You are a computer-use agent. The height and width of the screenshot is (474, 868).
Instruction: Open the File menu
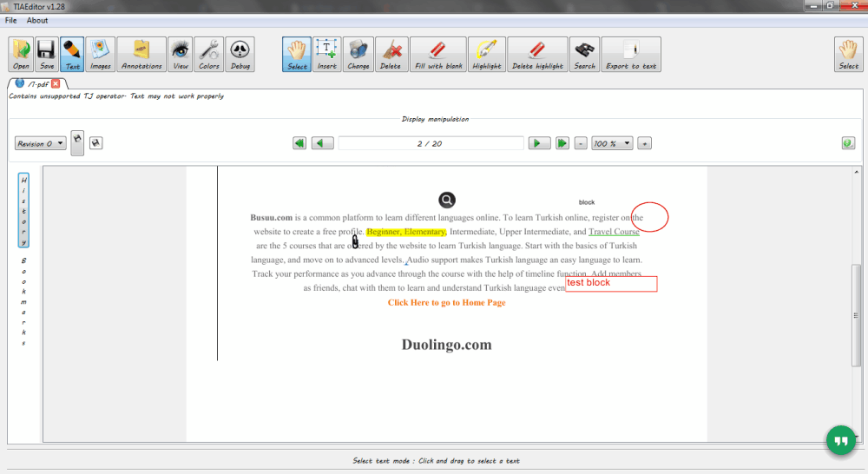11,21
